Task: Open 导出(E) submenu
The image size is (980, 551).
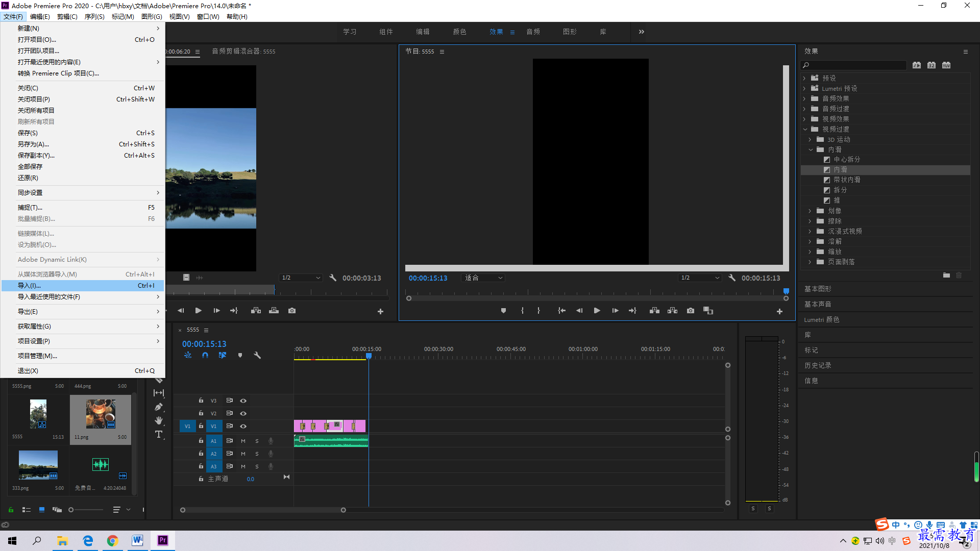Action: [x=82, y=312]
